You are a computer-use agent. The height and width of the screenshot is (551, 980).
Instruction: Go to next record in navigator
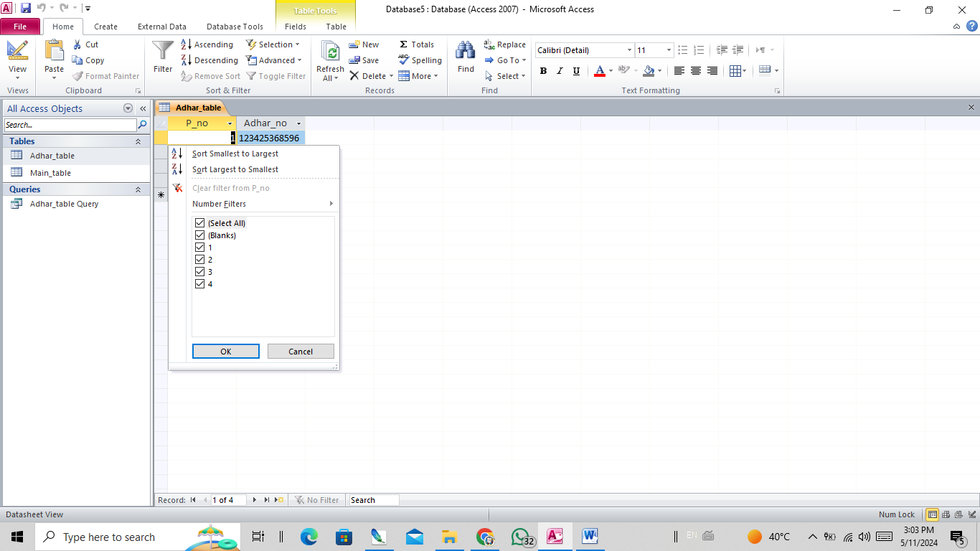click(254, 500)
